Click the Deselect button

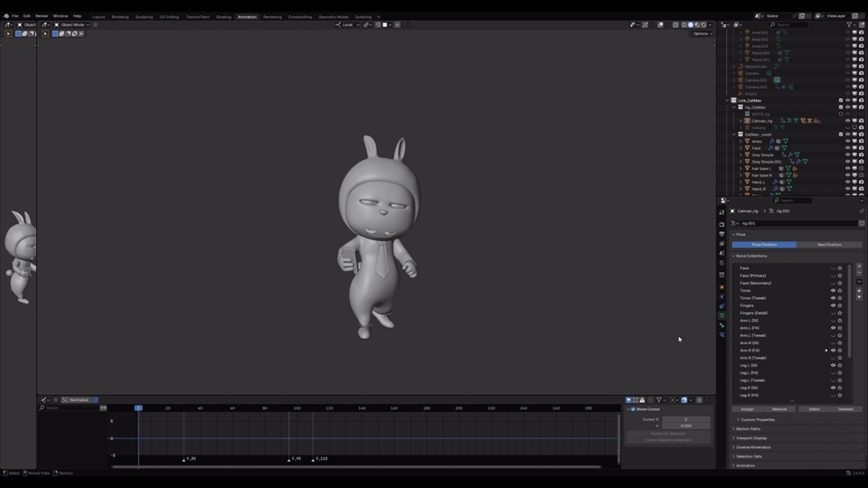click(846, 409)
